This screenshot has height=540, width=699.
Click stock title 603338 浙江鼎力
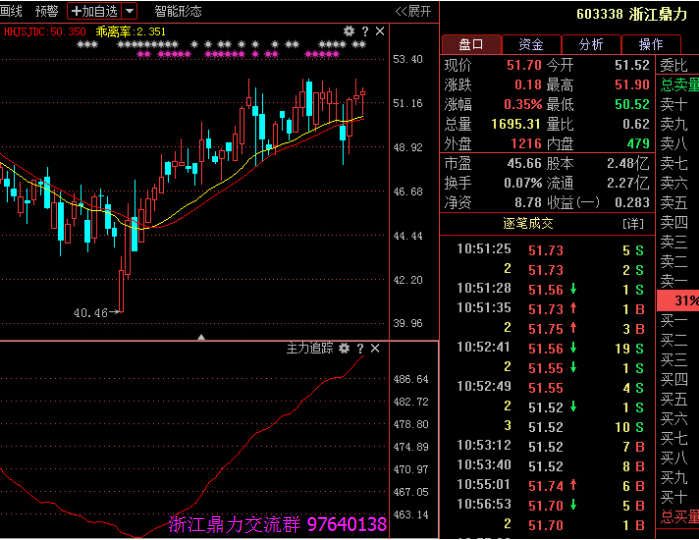click(x=631, y=14)
